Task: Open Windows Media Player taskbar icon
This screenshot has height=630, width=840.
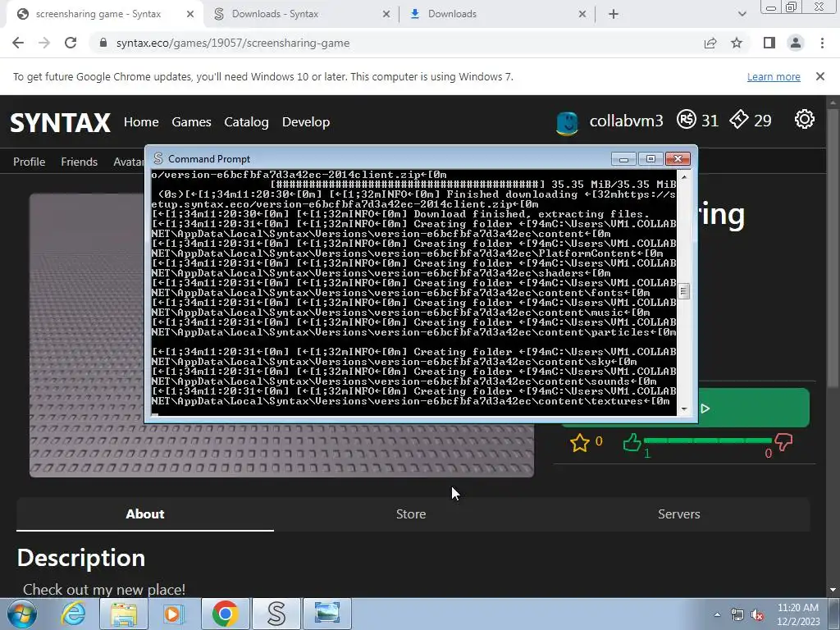Action: point(172,614)
